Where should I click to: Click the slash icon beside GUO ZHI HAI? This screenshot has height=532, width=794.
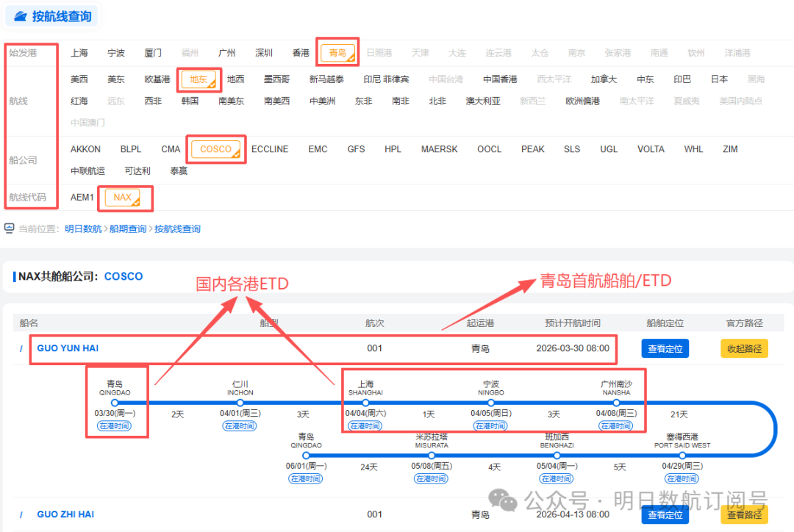pos(21,514)
